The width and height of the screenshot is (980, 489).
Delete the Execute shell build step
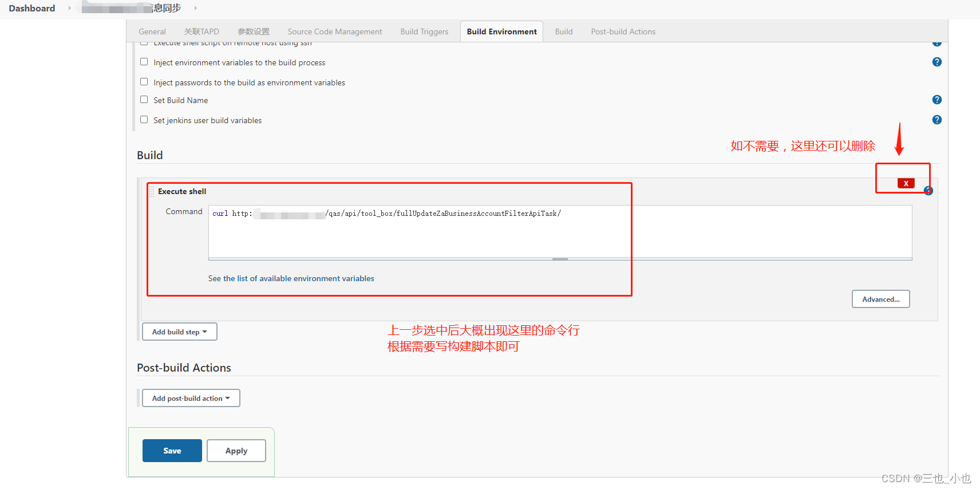click(906, 183)
